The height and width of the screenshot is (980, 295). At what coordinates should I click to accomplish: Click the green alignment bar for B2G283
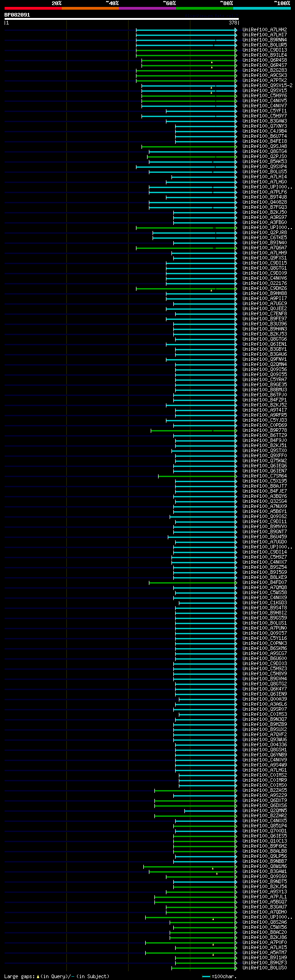tap(185, 71)
